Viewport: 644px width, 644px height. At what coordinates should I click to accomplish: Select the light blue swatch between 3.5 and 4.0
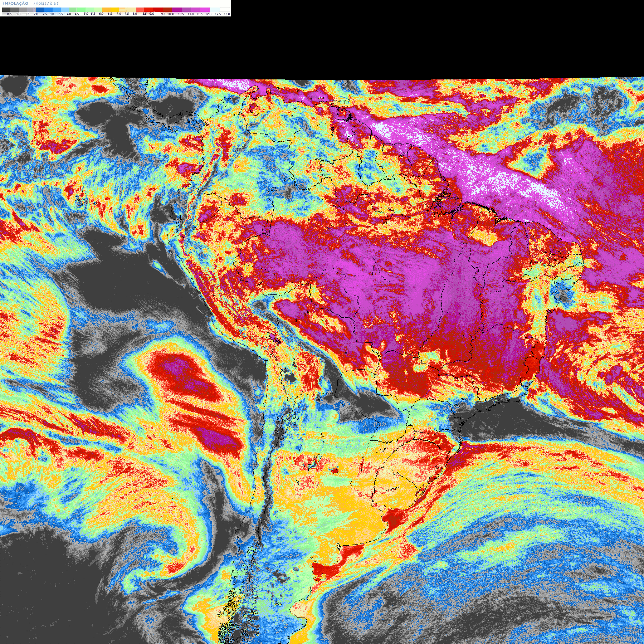coord(65,10)
